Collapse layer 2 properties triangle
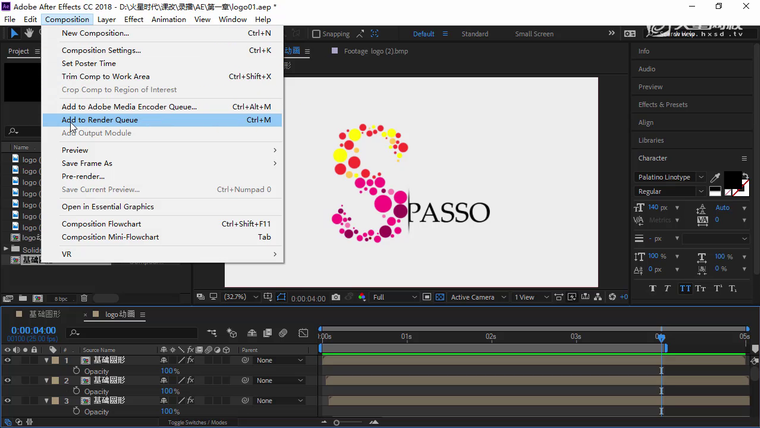 46,381
